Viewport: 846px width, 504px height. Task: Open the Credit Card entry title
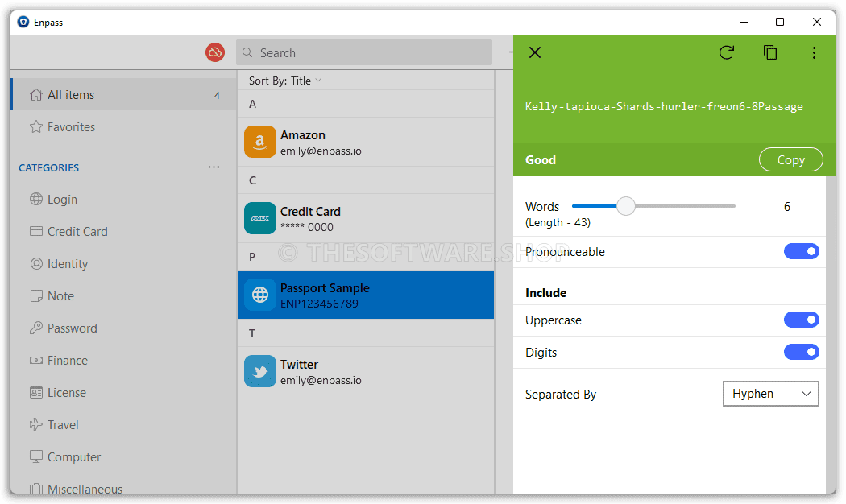310,211
